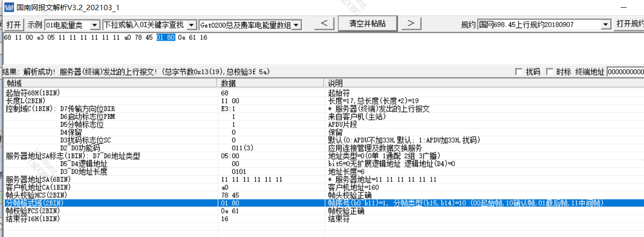Open the 国网698.45上行规约 protocol dropdown
This screenshot has height=237, width=644.
606,25
